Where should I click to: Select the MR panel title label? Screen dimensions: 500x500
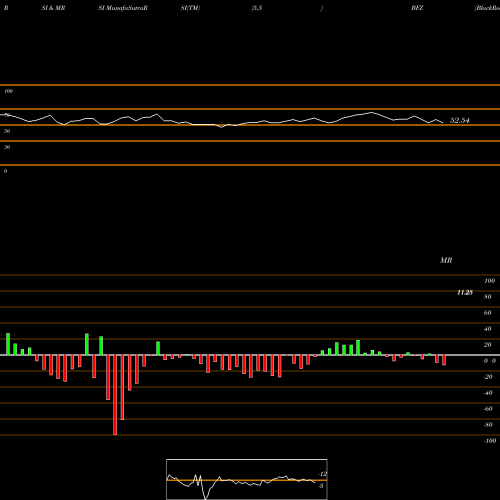point(446,260)
